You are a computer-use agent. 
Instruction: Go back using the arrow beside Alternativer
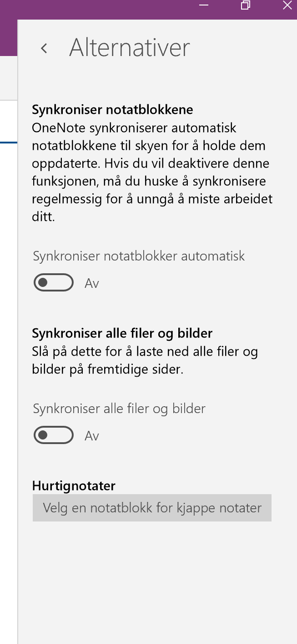tap(44, 48)
